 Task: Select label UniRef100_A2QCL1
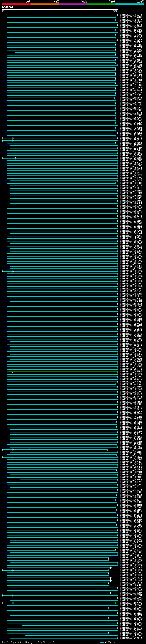[131, 266]
